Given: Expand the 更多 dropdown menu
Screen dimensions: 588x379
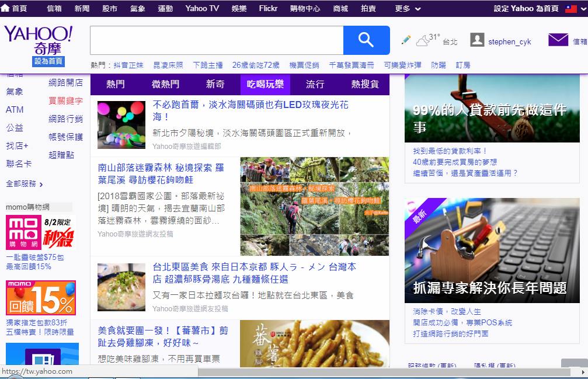Looking at the screenshot, I should point(408,9).
